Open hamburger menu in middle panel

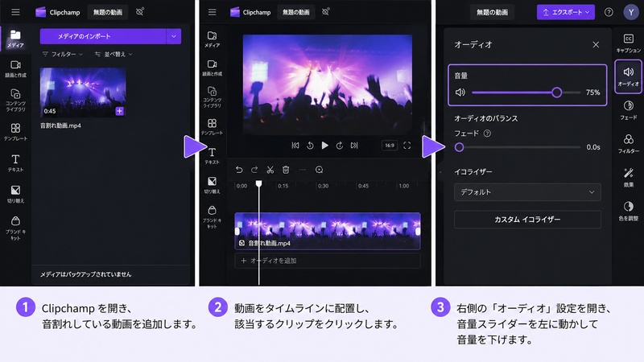(212, 12)
